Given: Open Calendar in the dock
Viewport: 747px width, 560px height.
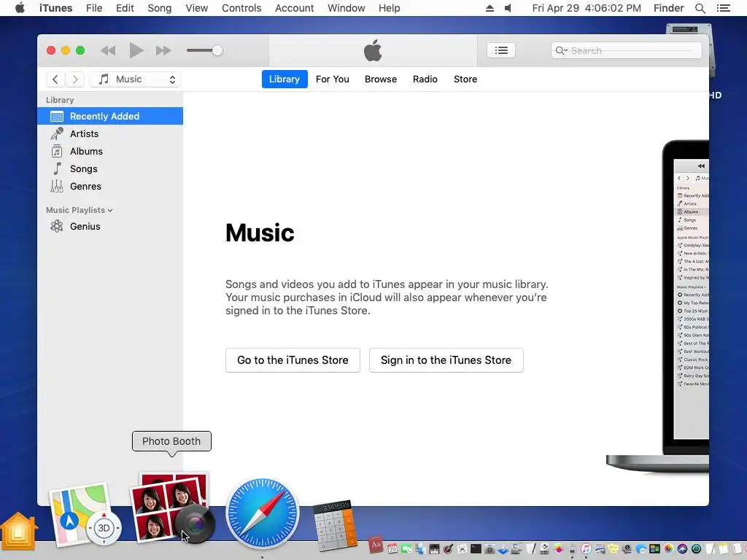Looking at the screenshot, I should click(x=392, y=548).
